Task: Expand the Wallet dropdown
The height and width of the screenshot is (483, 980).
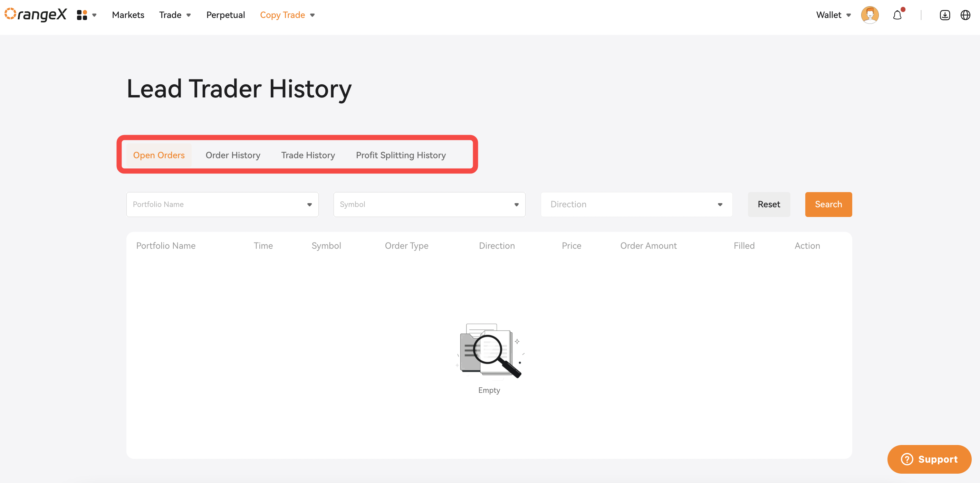Action: (833, 15)
